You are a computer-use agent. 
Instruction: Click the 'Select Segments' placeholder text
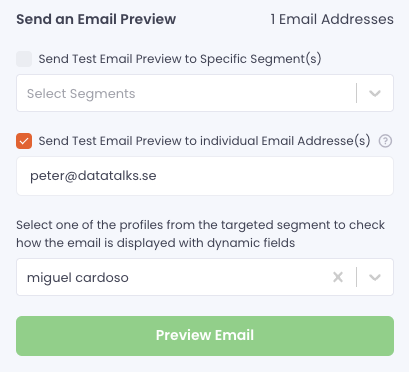[81, 94]
